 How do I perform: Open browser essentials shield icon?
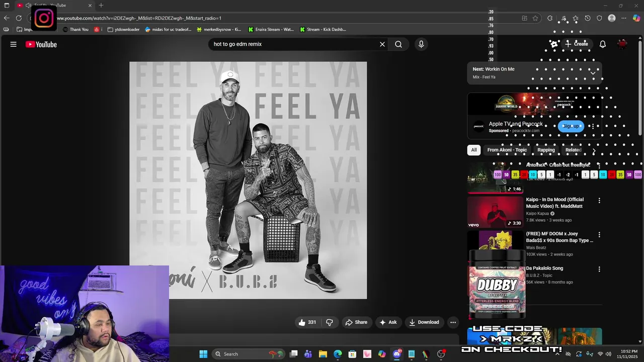click(x=599, y=18)
